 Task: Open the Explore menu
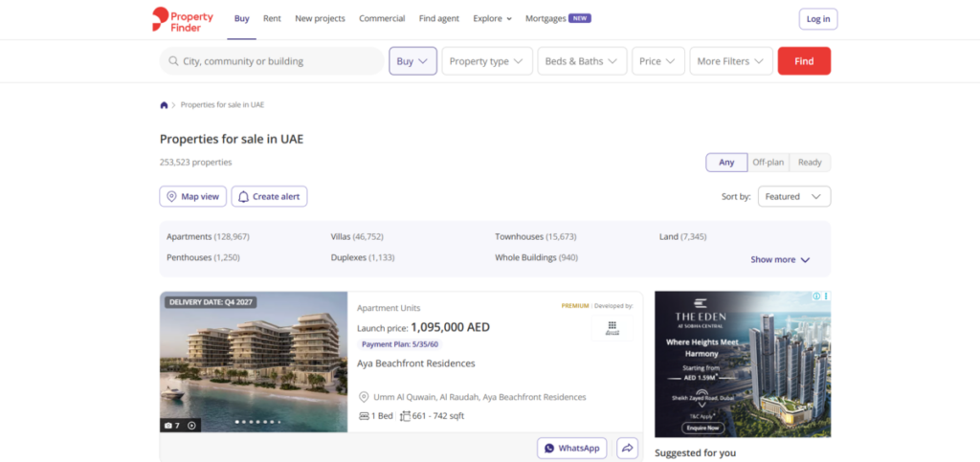[493, 19]
